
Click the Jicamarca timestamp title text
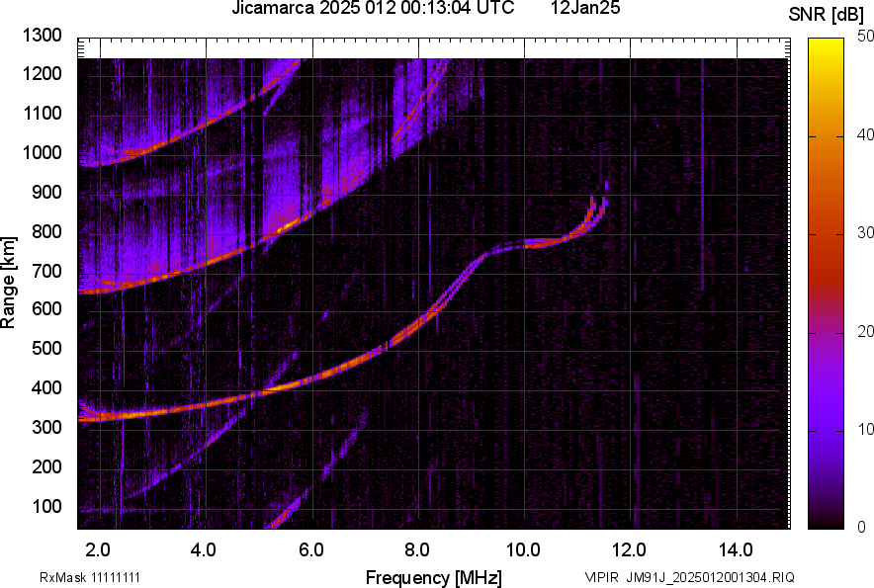pyautogui.click(x=372, y=9)
